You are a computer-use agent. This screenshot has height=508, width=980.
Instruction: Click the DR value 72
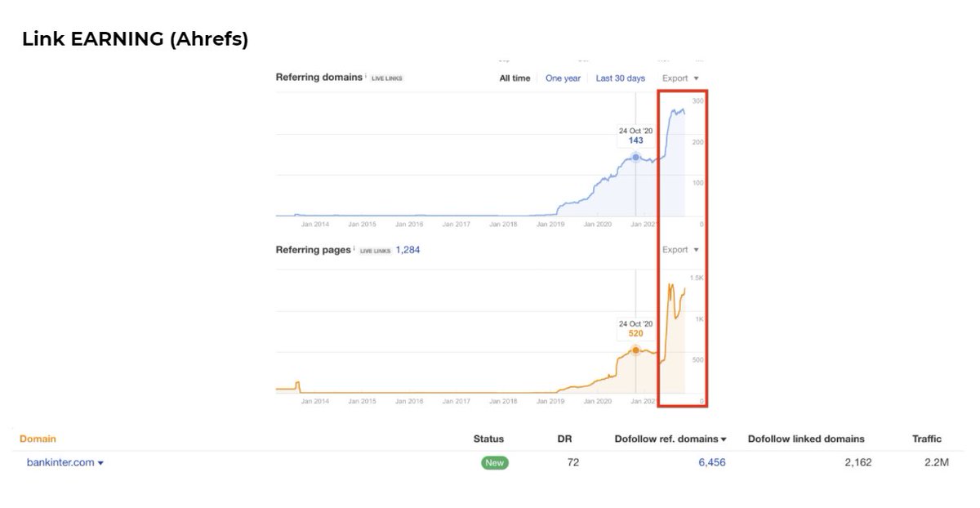click(573, 462)
